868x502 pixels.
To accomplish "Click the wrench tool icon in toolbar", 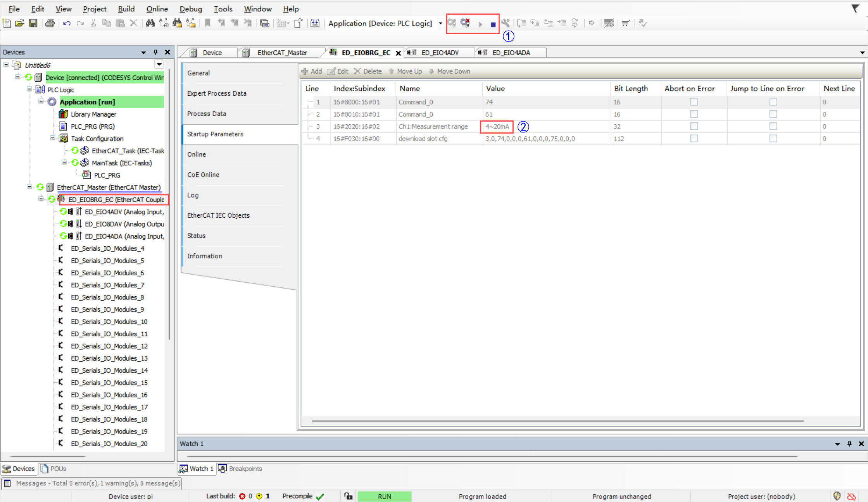I will pyautogui.click(x=506, y=23).
